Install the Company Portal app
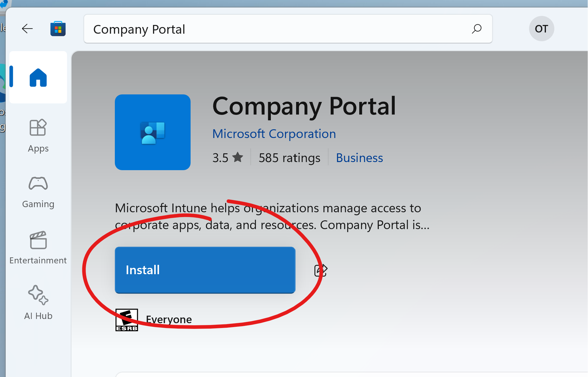The height and width of the screenshot is (377, 588). (x=205, y=270)
